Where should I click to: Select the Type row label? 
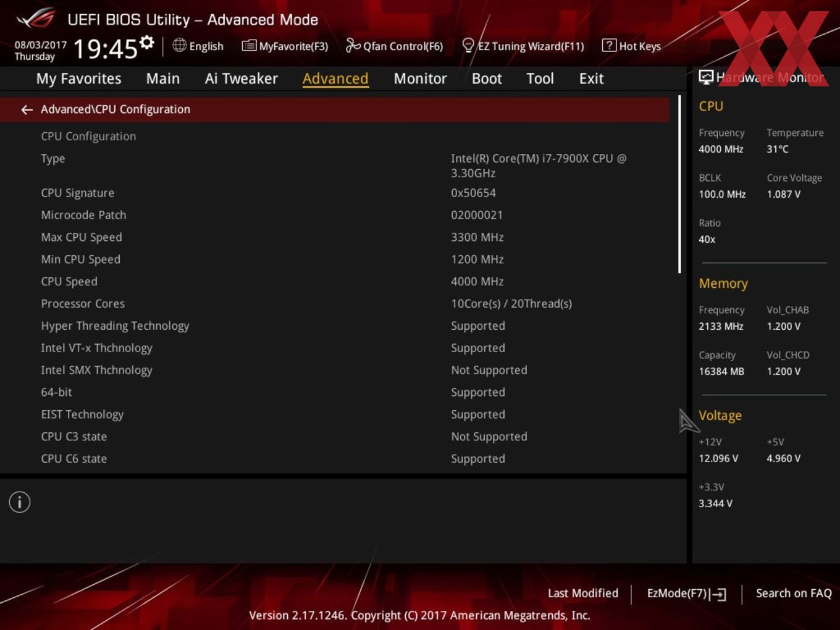click(52, 159)
